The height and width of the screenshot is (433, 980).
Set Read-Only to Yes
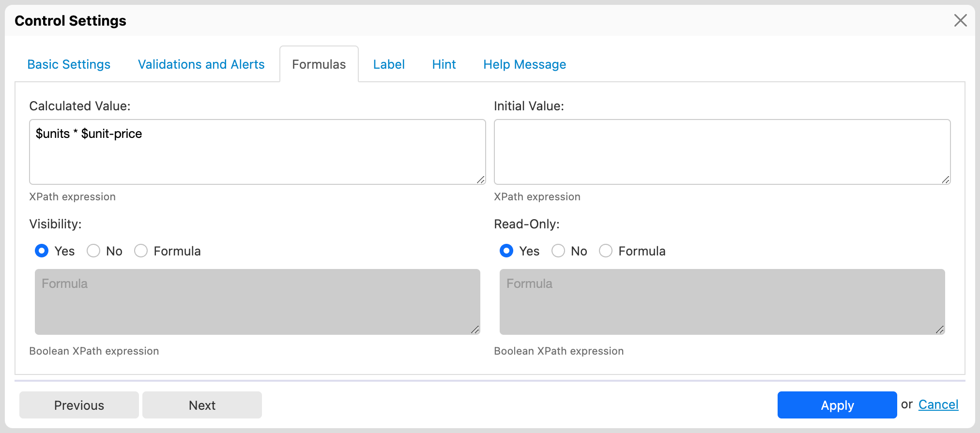click(x=506, y=251)
